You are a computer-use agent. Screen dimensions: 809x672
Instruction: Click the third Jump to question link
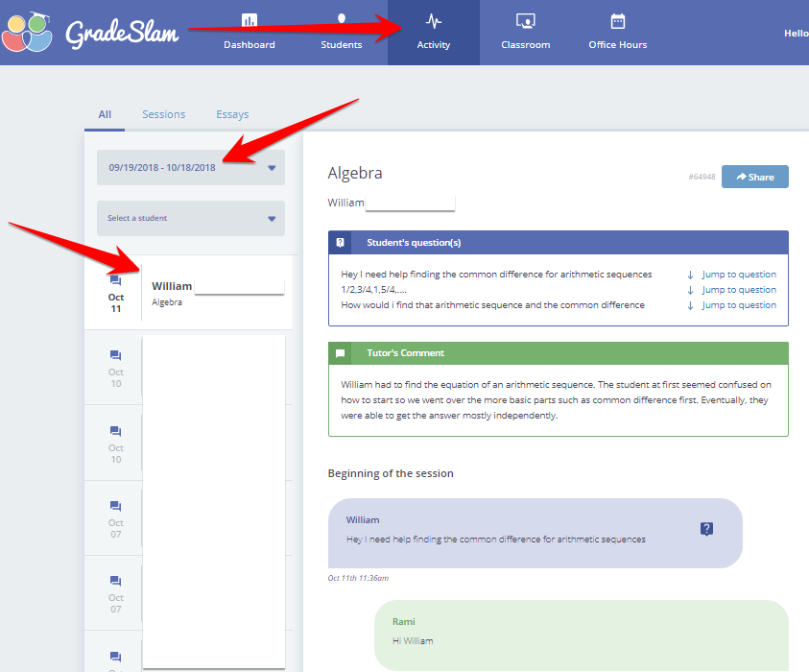[x=738, y=305]
